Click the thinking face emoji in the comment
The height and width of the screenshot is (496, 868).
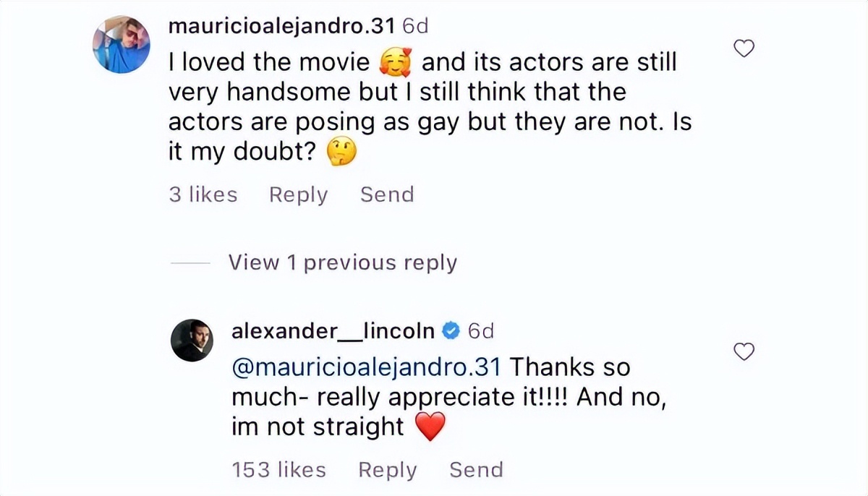[343, 152]
